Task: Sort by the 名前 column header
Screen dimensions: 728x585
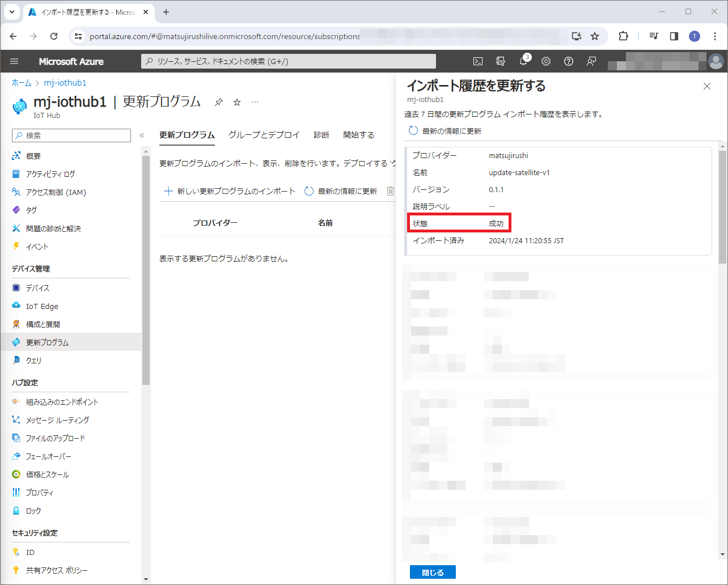Action: pyautogui.click(x=325, y=223)
